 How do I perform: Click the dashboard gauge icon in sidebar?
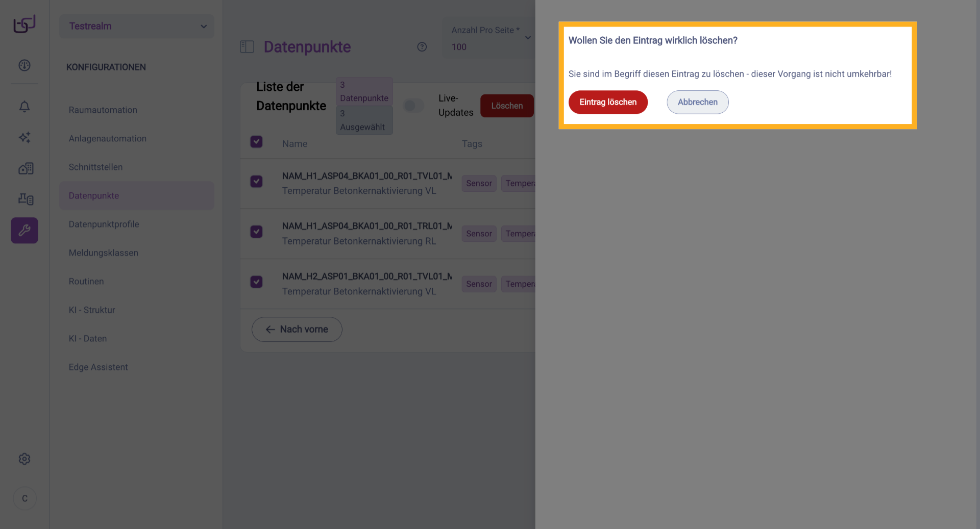tap(24, 65)
